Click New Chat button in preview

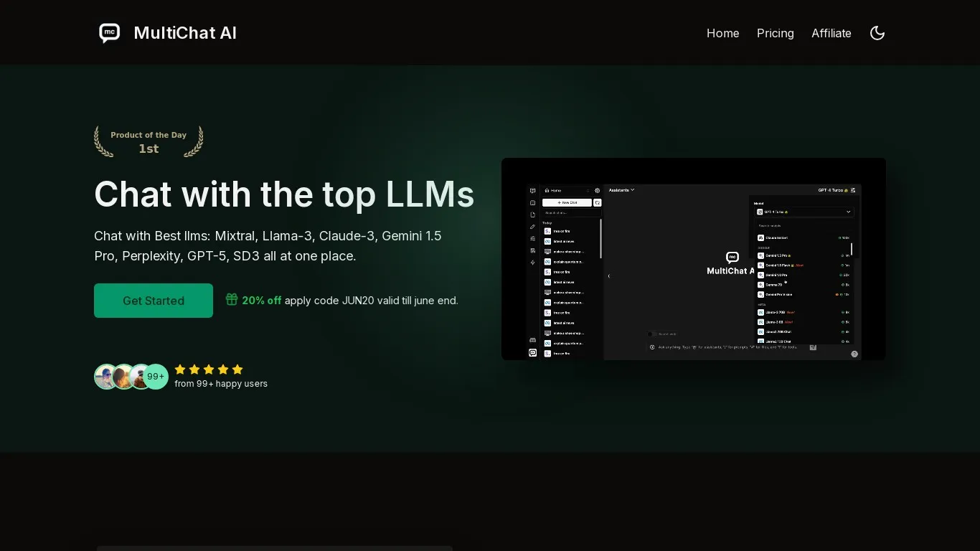point(567,202)
